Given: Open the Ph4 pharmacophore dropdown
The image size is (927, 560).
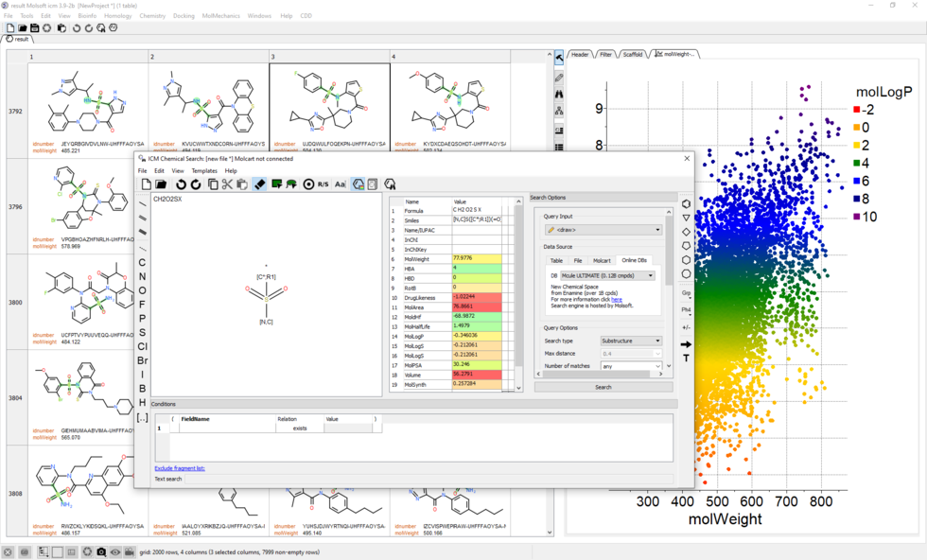Looking at the screenshot, I should tap(686, 310).
